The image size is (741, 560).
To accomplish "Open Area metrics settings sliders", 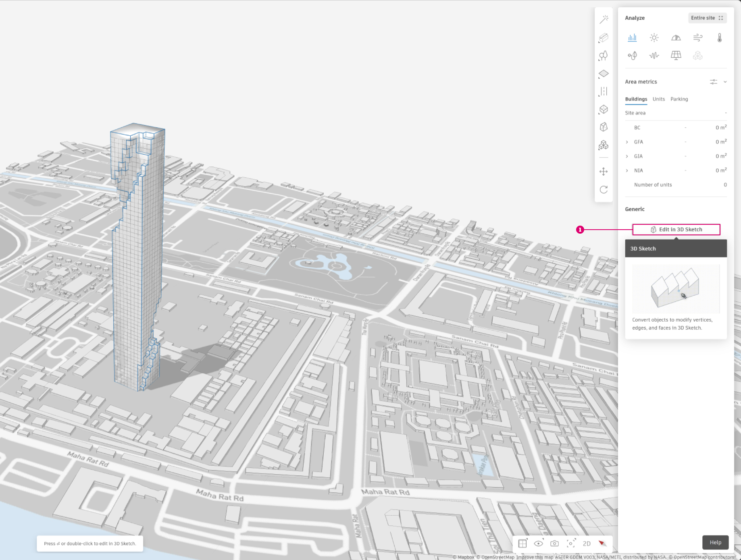I will point(713,82).
